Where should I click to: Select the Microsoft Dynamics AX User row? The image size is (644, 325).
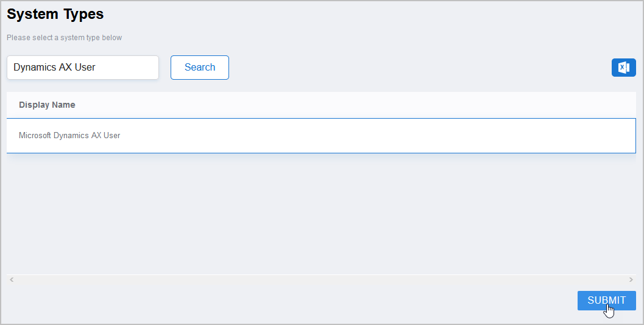(70, 136)
